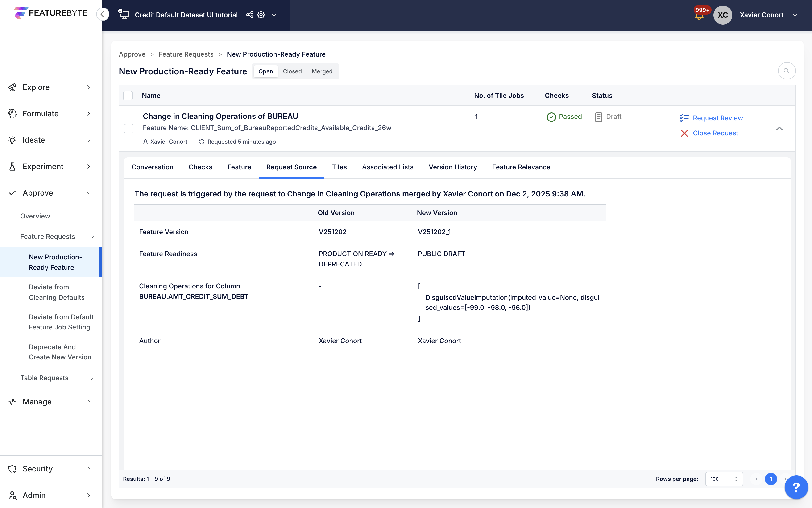Check the Change in Cleaning Operations row checkbox
Viewport: 812px width, 508px height.
coord(129,128)
